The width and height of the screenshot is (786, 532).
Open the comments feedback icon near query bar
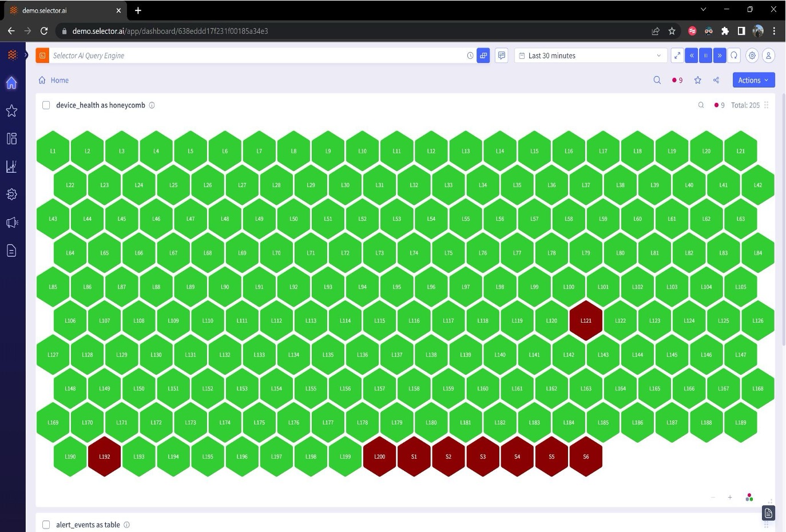click(x=501, y=55)
